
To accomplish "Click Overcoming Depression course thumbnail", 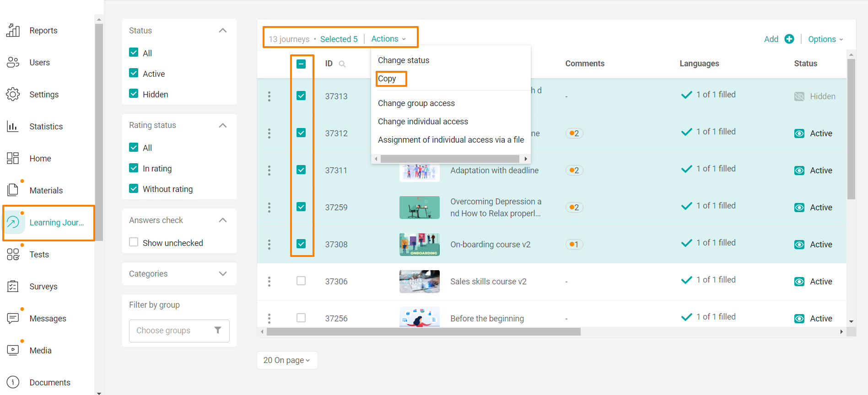I will point(420,208).
